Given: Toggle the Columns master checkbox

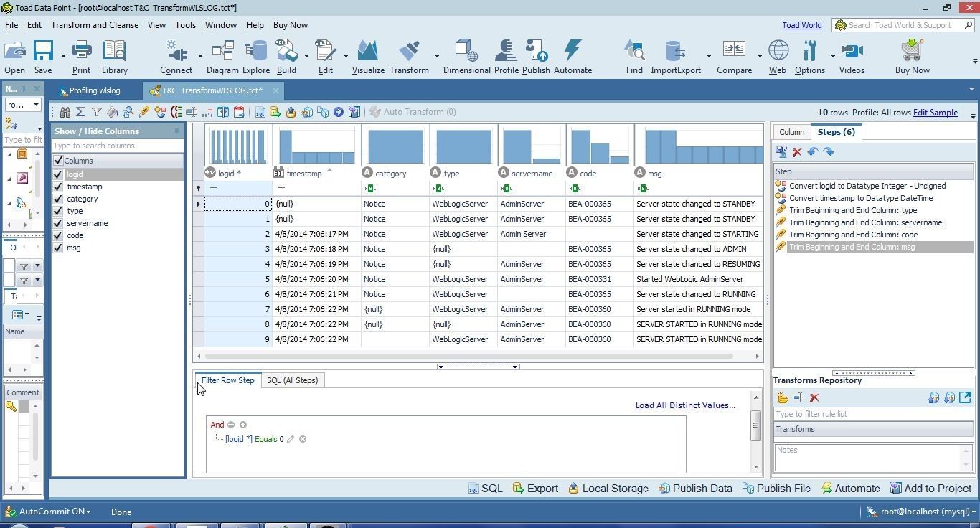Looking at the screenshot, I should [58, 161].
